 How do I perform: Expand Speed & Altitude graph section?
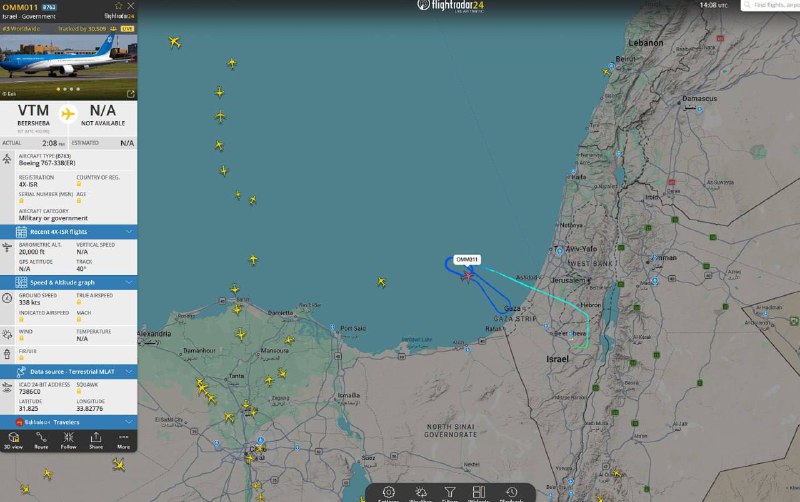coord(68,282)
